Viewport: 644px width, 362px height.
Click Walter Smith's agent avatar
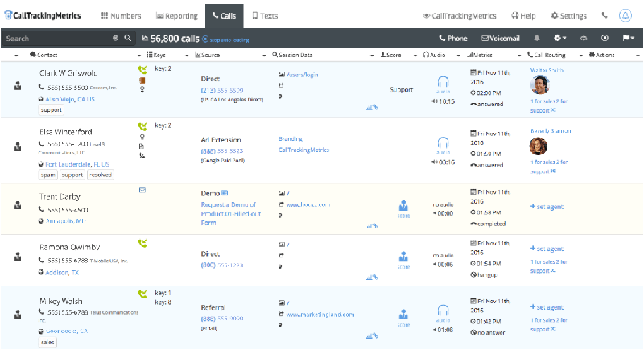click(539, 85)
